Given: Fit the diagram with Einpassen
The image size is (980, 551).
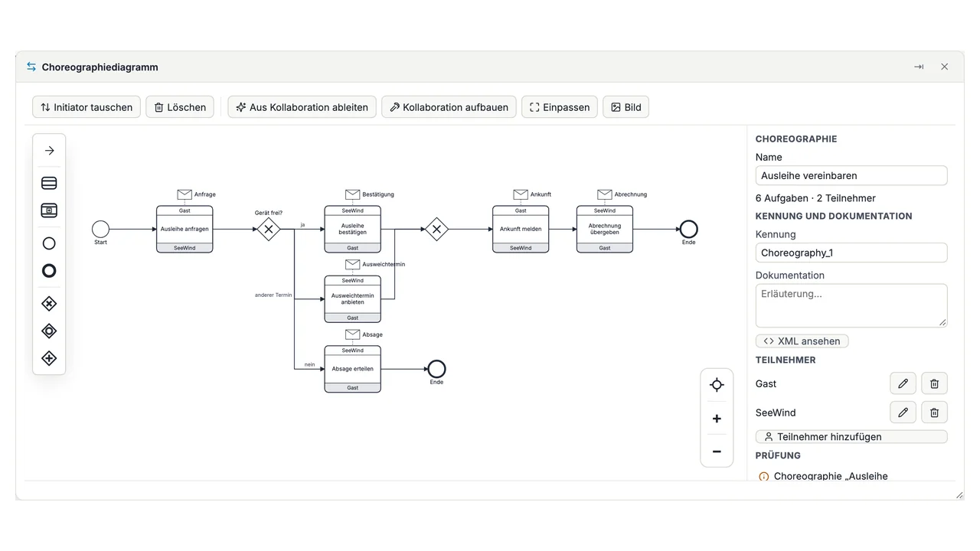Looking at the screenshot, I should pos(560,107).
